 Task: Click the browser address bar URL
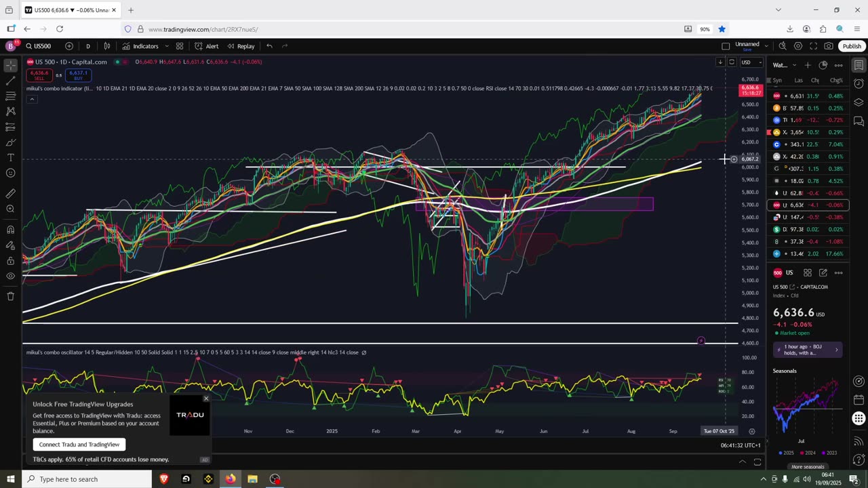(x=203, y=29)
